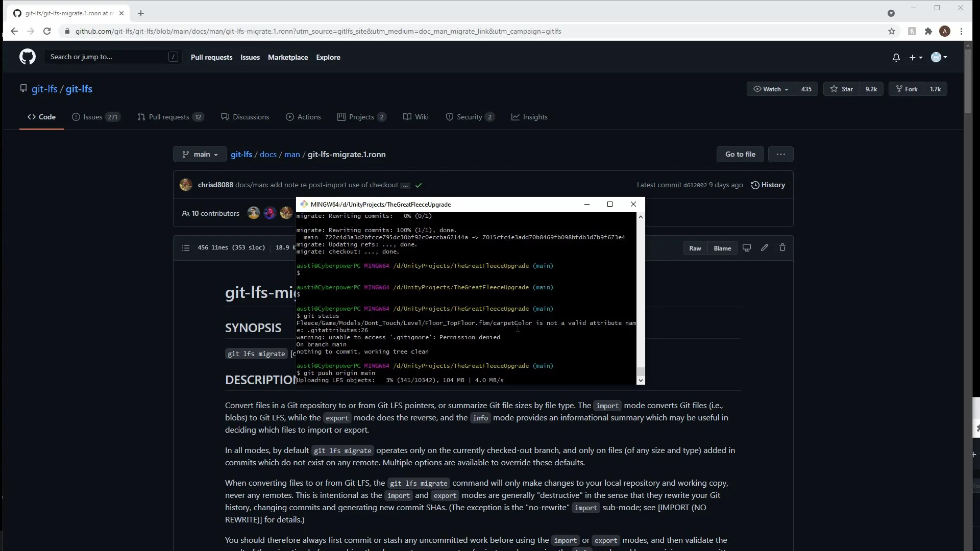Screen dimensions: 980x551
Task: Click terminal scrollbar down arrow
Action: tap(641, 381)
